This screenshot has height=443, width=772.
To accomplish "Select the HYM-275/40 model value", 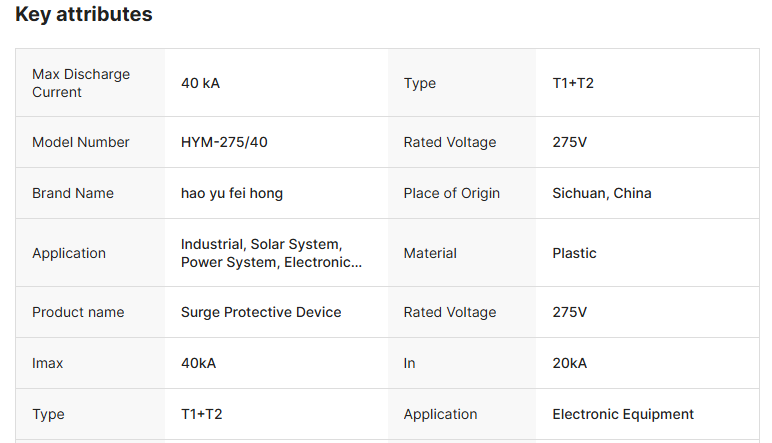I will (224, 142).
